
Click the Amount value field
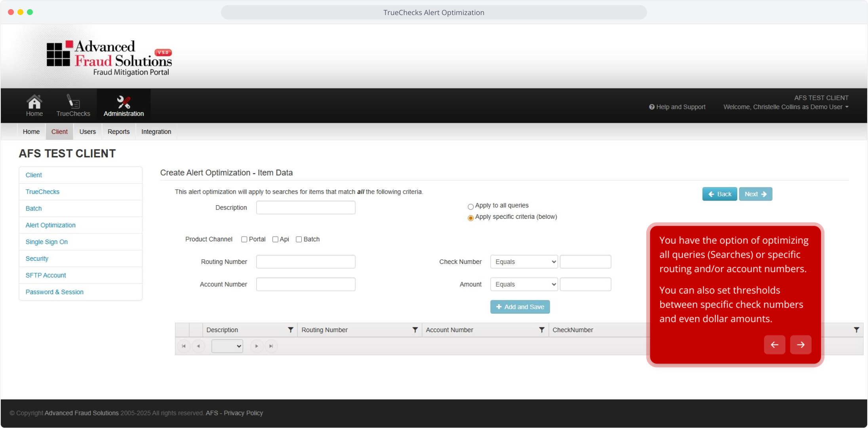click(585, 285)
